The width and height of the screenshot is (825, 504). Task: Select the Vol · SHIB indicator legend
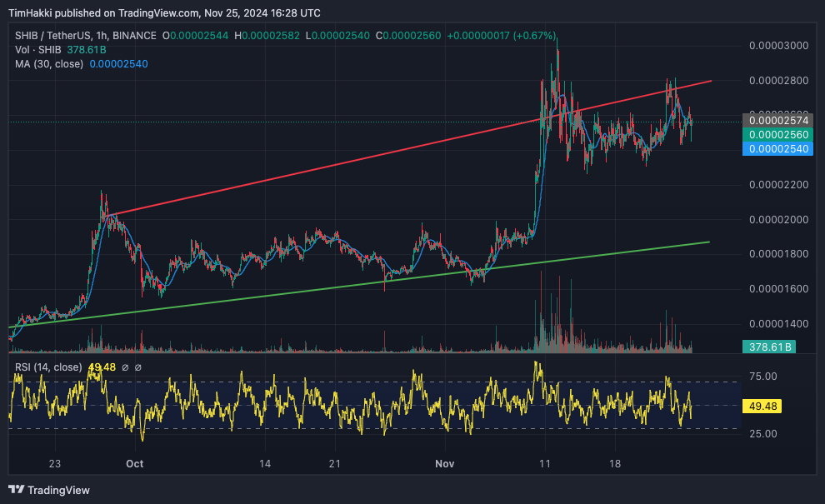click(x=37, y=50)
